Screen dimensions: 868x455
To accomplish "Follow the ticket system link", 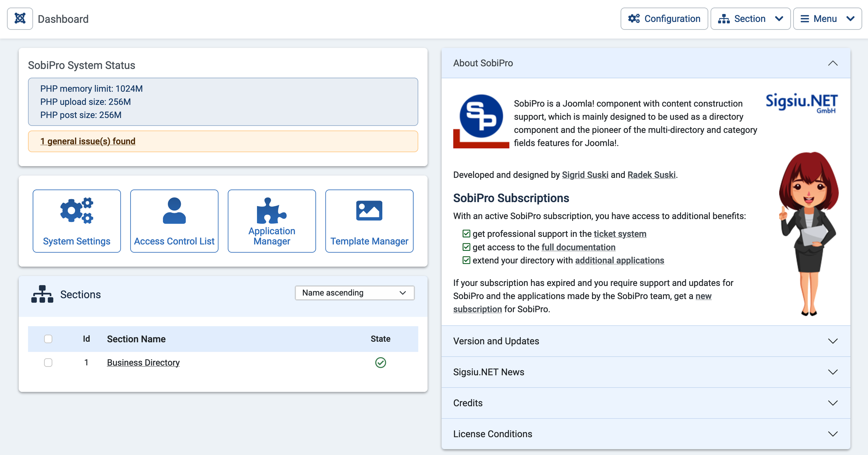I will (x=620, y=233).
